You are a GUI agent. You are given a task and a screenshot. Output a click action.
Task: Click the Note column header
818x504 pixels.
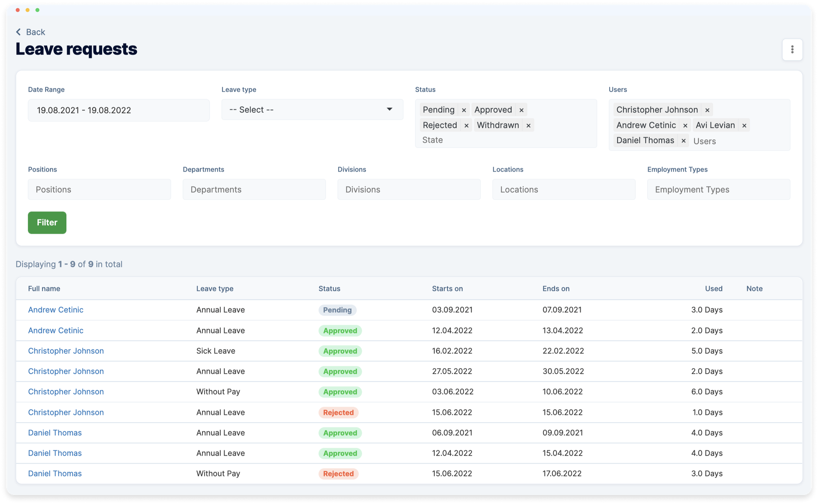pyautogui.click(x=754, y=288)
